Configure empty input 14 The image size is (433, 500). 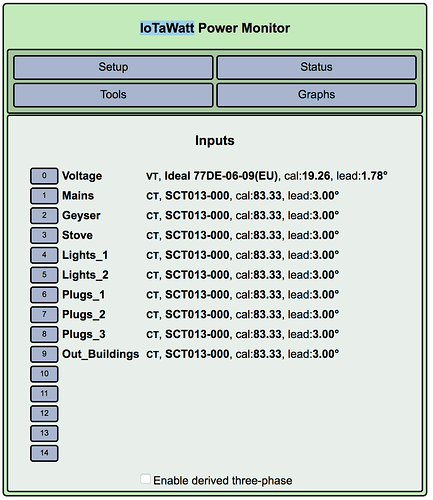(x=44, y=453)
